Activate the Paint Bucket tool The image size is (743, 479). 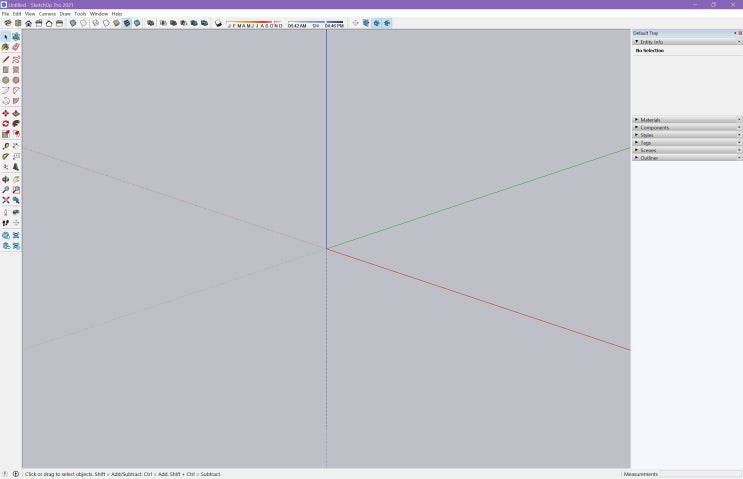pos(6,47)
